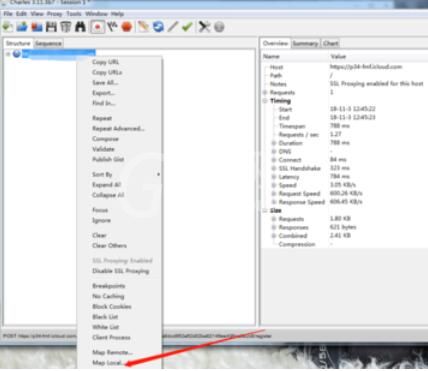The image size is (428, 371).
Task: Expand the Requests row in Overview
Action: [x=265, y=92]
